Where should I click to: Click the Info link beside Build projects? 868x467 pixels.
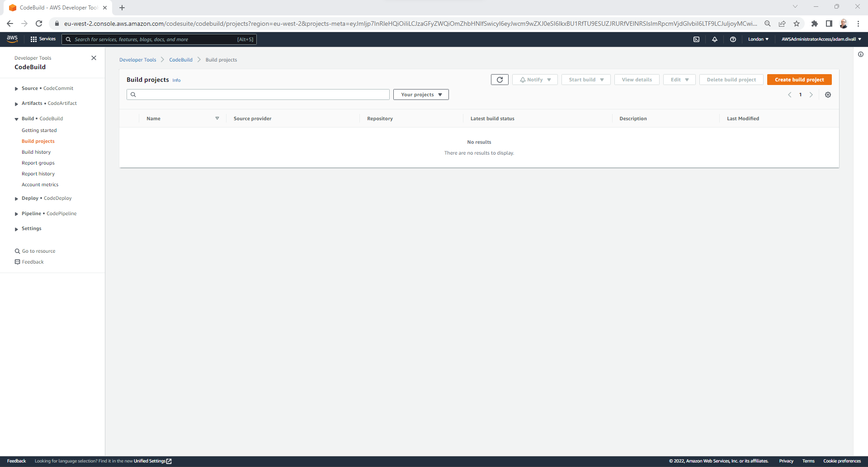176,80
